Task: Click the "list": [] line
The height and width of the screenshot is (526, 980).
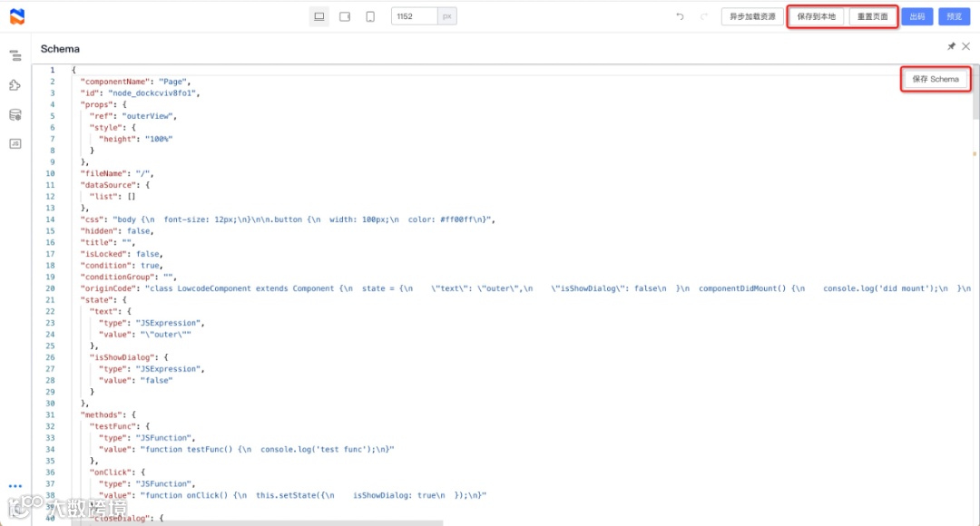Action: 113,197
